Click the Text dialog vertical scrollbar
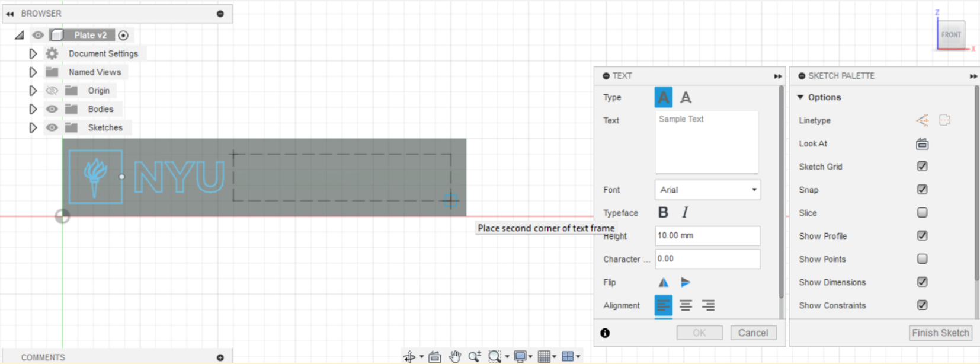Screen dimensions: 980x364 click(782, 193)
